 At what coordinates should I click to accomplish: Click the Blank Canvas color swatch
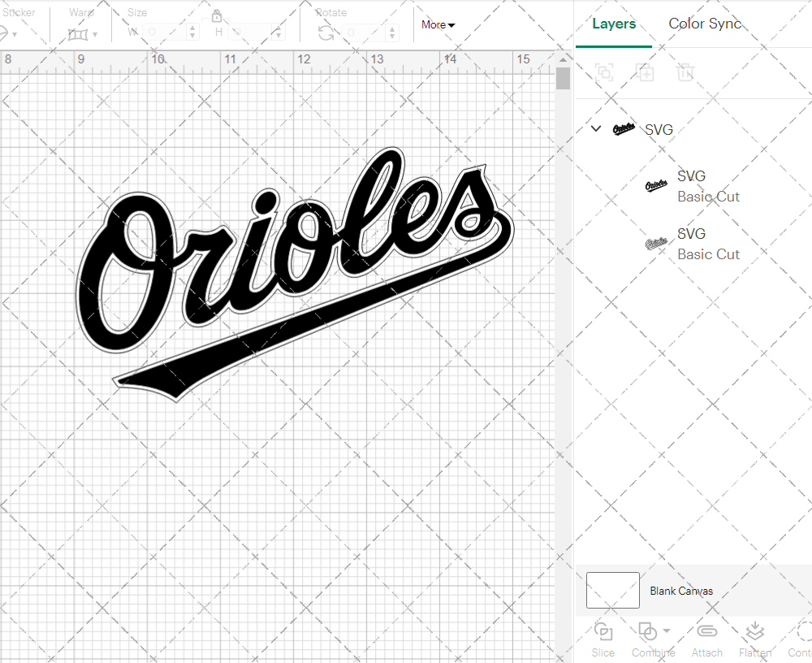(x=613, y=590)
